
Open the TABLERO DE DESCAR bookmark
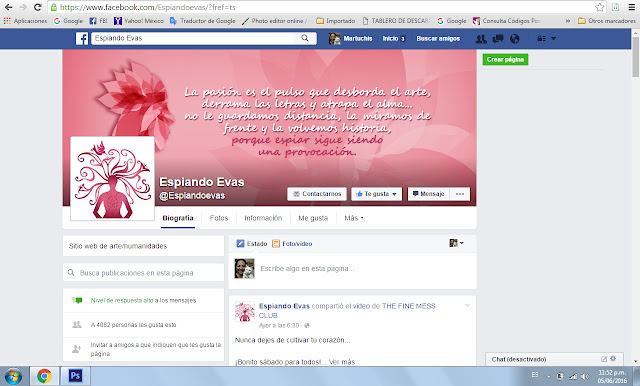(396, 21)
